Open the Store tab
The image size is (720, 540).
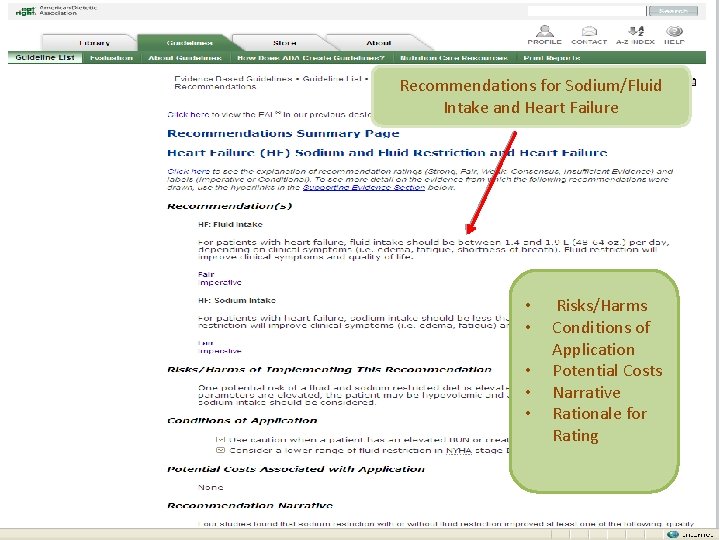(285, 43)
